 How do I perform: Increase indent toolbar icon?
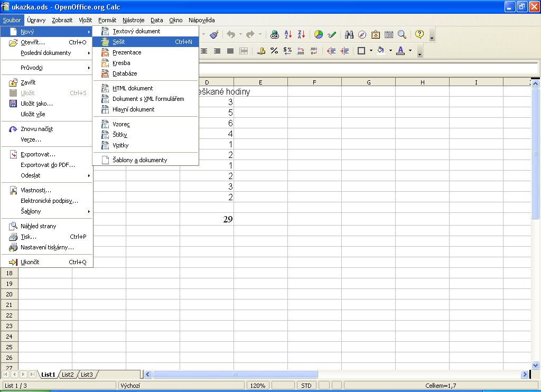(344, 51)
